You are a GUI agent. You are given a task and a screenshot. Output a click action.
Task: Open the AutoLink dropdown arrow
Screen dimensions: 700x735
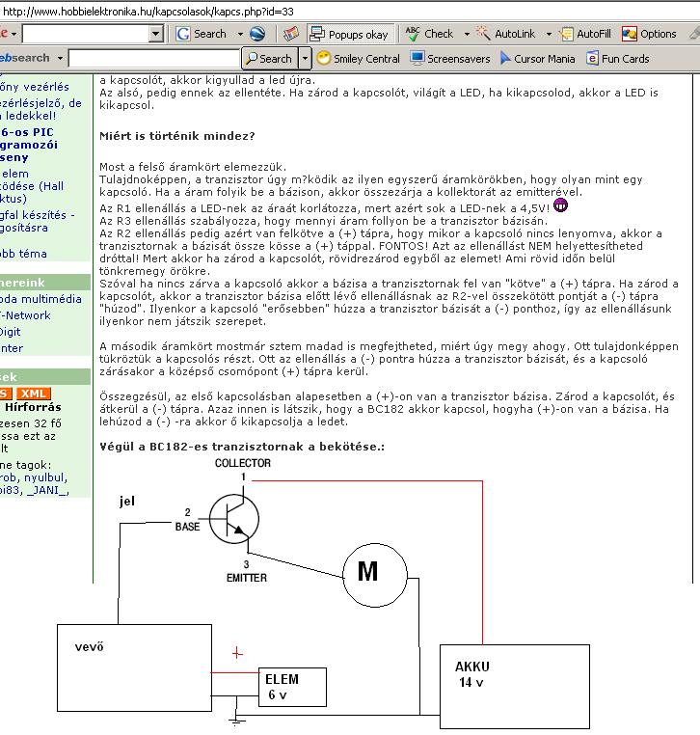point(549,34)
